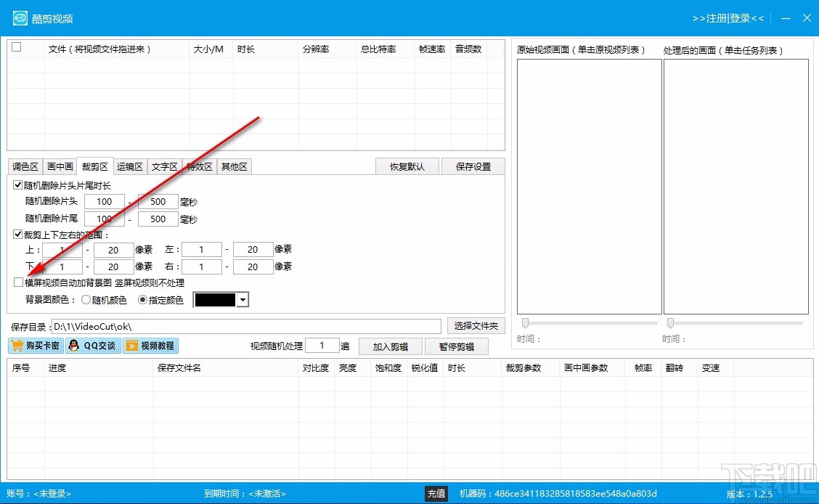
Task: Click 帧速率 column header in file list
Action: tap(433, 49)
